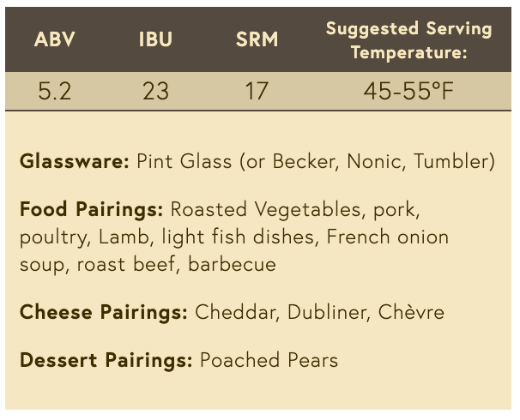520x420 pixels.
Task: Select the Dubliner cheese text
Action: 328,312
